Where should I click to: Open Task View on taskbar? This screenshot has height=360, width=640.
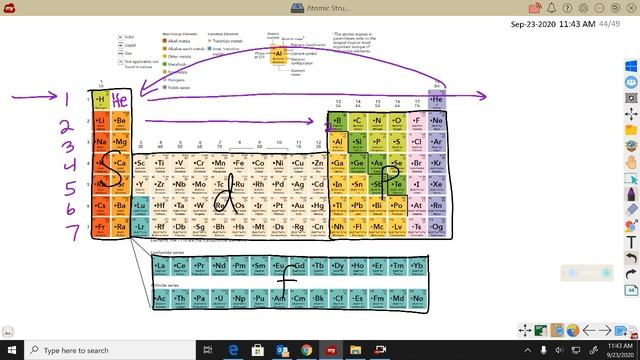208,350
